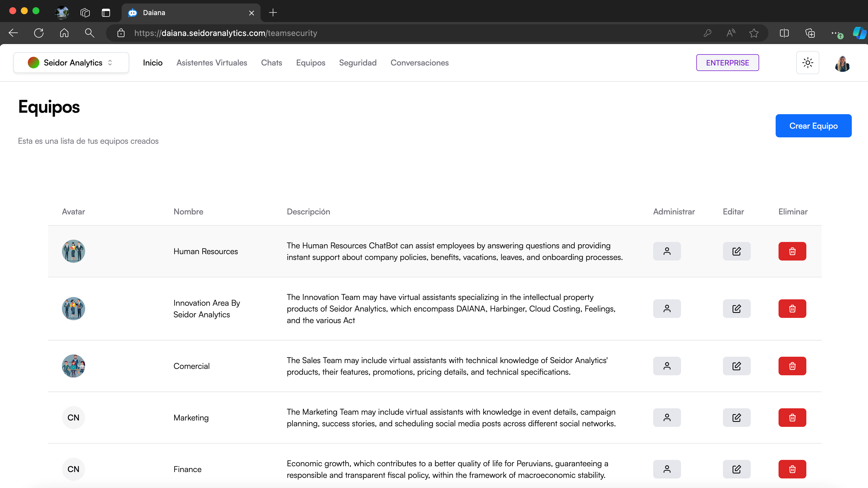Viewport: 868px width, 488px height.
Task: Edit the Comercial team
Action: click(x=736, y=366)
